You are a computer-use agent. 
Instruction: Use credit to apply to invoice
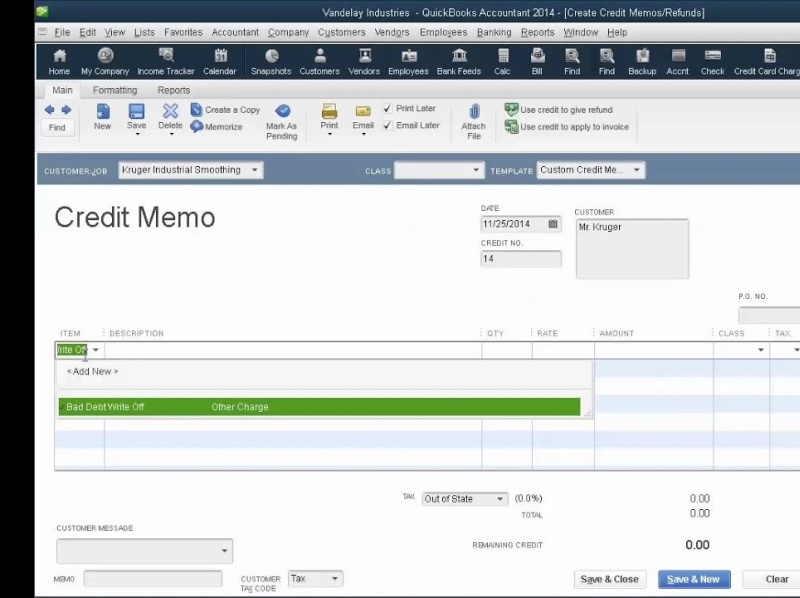(567, 127)
